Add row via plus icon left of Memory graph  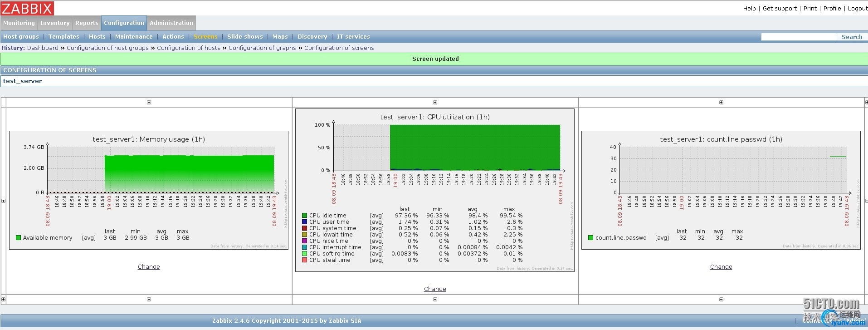click(x=3, y=201)
